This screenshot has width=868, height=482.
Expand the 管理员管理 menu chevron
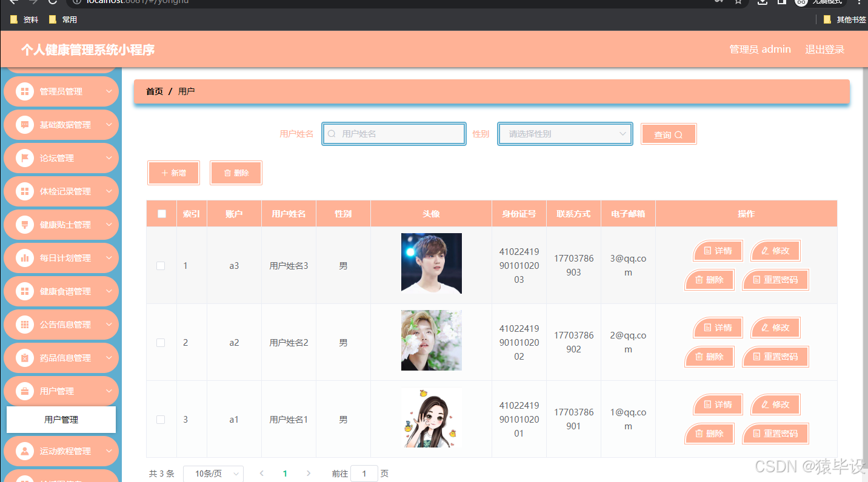[x=109, y=91]
